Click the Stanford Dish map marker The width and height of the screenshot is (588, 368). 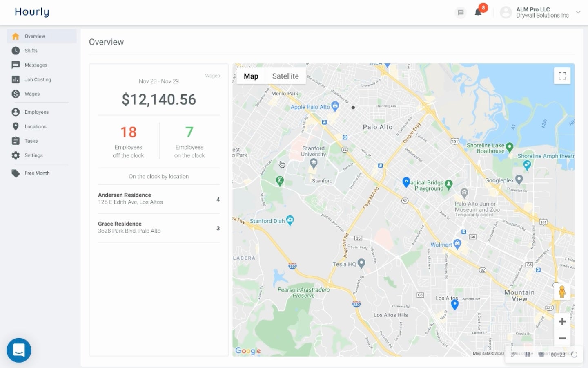pyautogui.click(x=290, y=220)
